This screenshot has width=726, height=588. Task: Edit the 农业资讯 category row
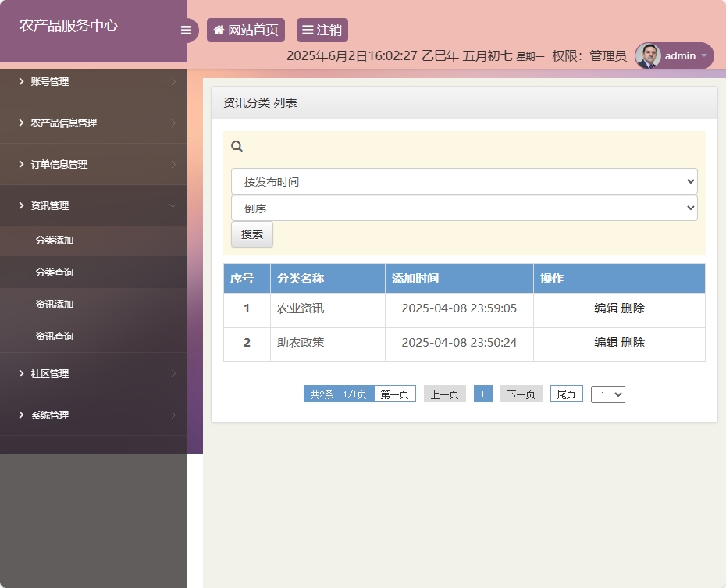(x=606, y=308)
